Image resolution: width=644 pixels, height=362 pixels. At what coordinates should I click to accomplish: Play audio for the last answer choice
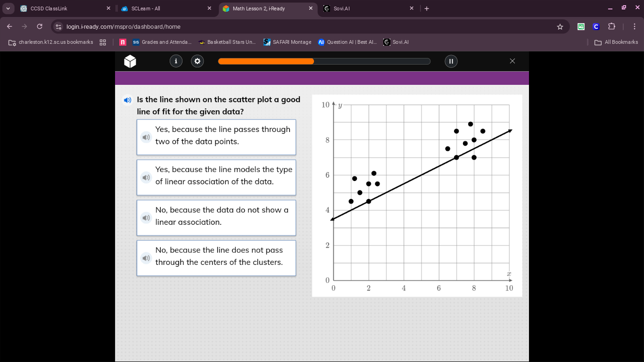pyautogui.click(x=146, y=258)
